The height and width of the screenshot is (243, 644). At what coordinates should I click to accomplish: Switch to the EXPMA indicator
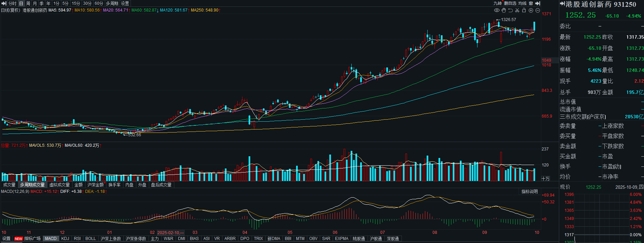click(341, 239)
